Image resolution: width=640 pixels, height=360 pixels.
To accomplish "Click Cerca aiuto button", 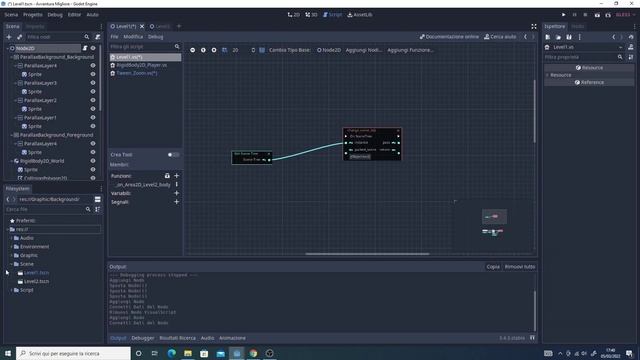I will [500, 37].
